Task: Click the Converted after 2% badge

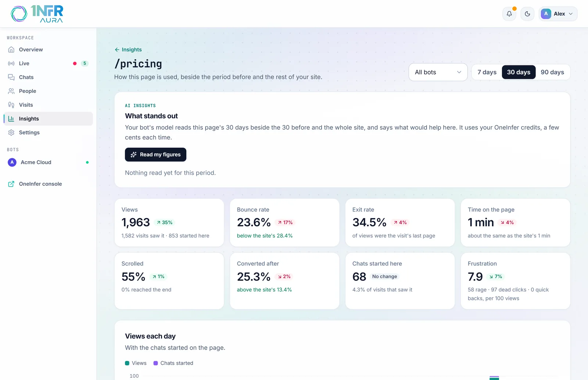Action: tap(284, 276)
